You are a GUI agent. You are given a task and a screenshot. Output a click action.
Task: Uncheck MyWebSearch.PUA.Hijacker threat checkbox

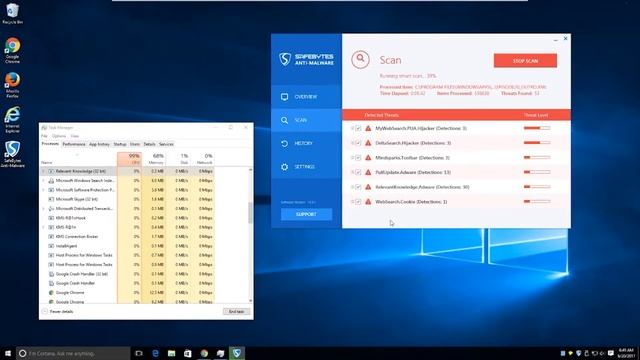click(x=358, y=128)
